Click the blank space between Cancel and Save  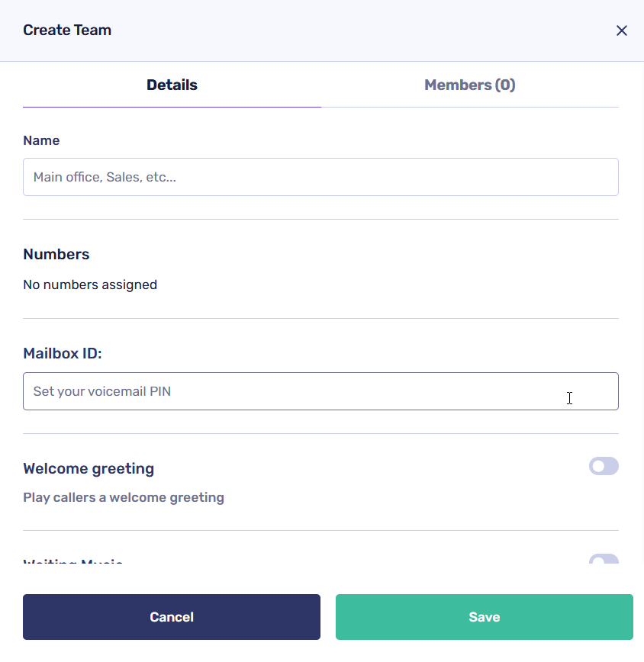pyautogui.click(x=328, y=617)
